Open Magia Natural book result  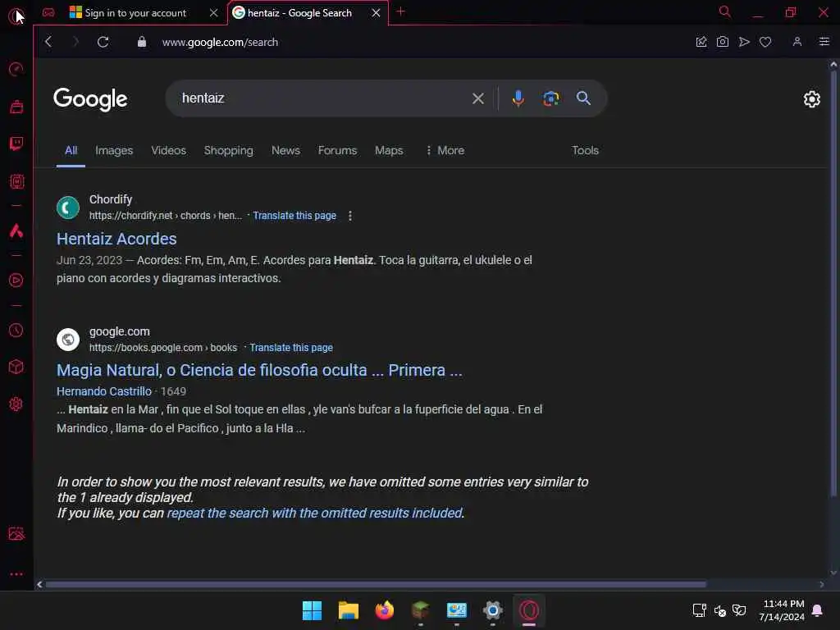point(259,370)
